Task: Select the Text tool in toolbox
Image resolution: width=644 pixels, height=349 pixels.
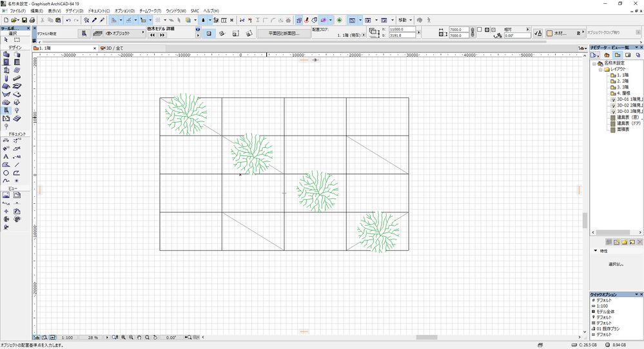Action: (x=6, y=157)
